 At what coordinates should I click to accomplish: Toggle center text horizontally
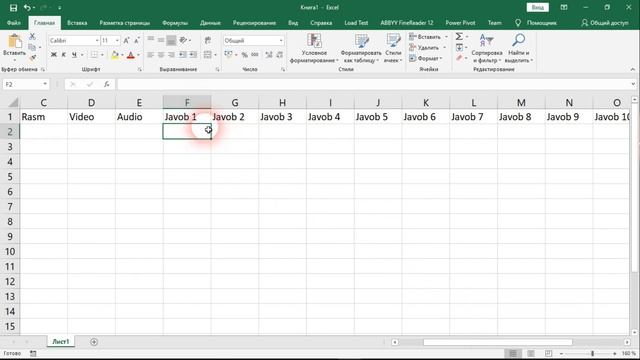(161, 55)
